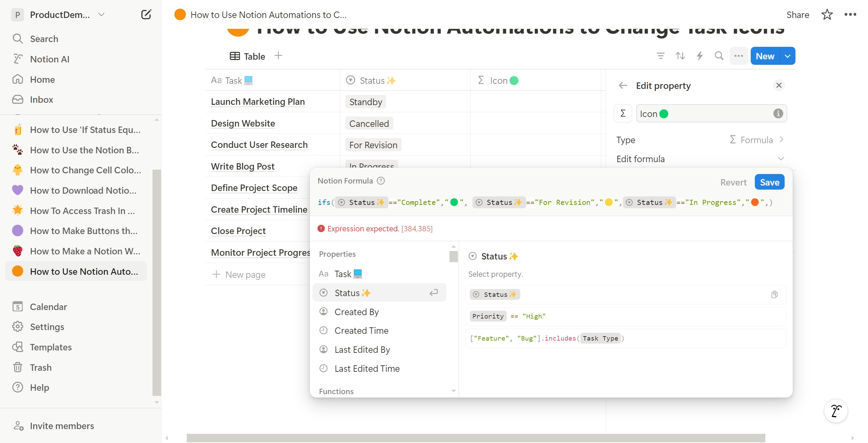This screenshot has width=868, height=443.
Task: Click the green circle in formula
Action: click(454, 203)
